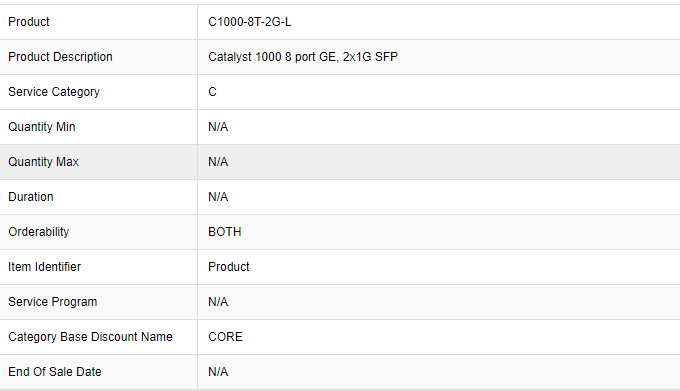
Task: Select the CORE discount name value
Action: [x=226, y=337]
